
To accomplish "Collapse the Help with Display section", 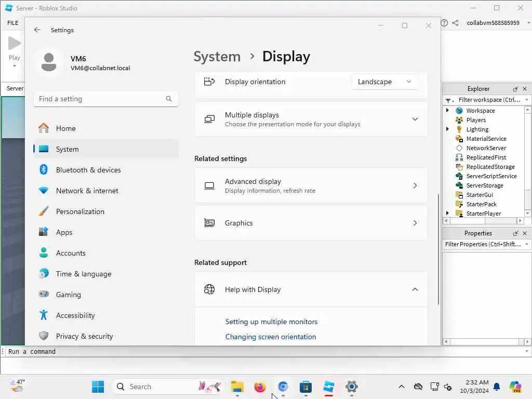I will (415, 289).
